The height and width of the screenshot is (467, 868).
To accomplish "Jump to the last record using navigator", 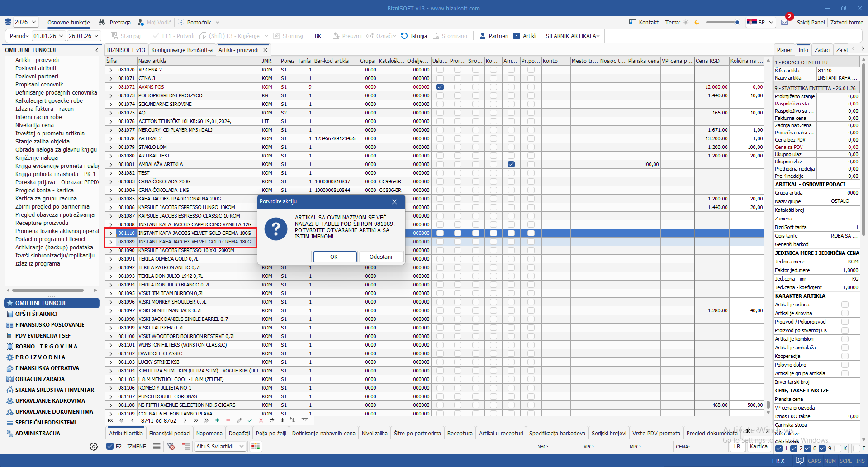I will (x=207, y=420).
